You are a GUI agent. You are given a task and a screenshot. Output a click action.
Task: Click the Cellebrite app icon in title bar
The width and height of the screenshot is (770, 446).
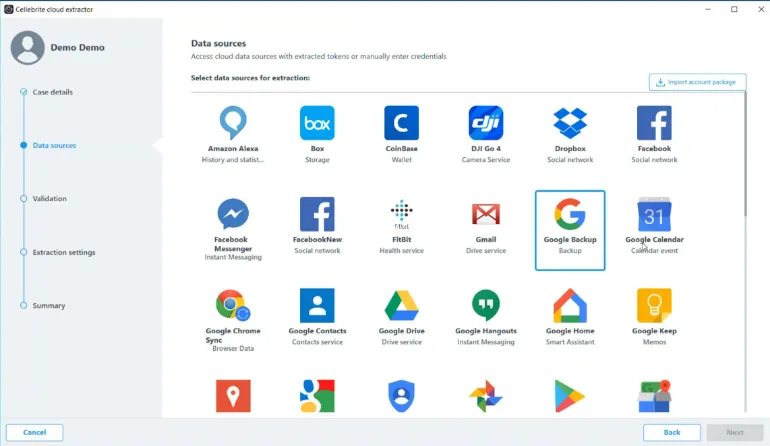(8, 9)
